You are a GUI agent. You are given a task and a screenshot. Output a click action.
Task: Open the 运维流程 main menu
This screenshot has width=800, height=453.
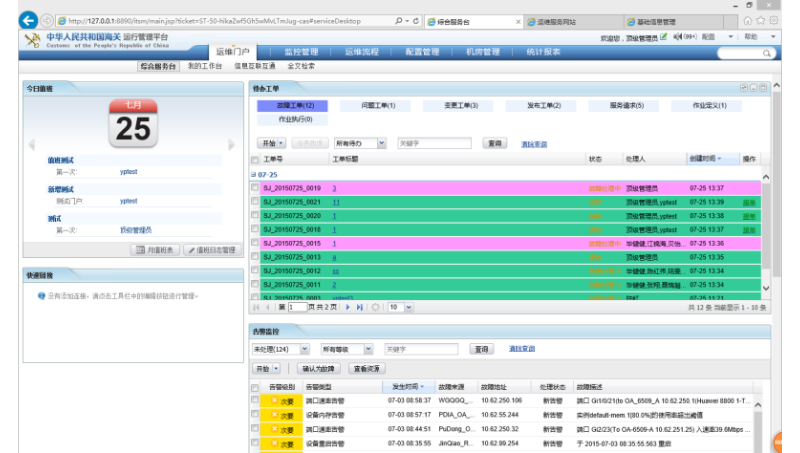click(362, 52)
